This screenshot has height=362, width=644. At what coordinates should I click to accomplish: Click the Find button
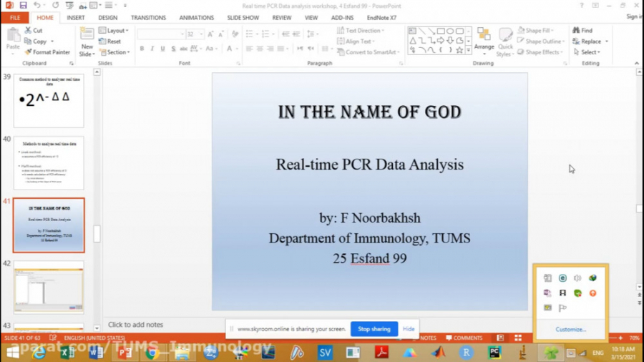[x=582, y=30]
